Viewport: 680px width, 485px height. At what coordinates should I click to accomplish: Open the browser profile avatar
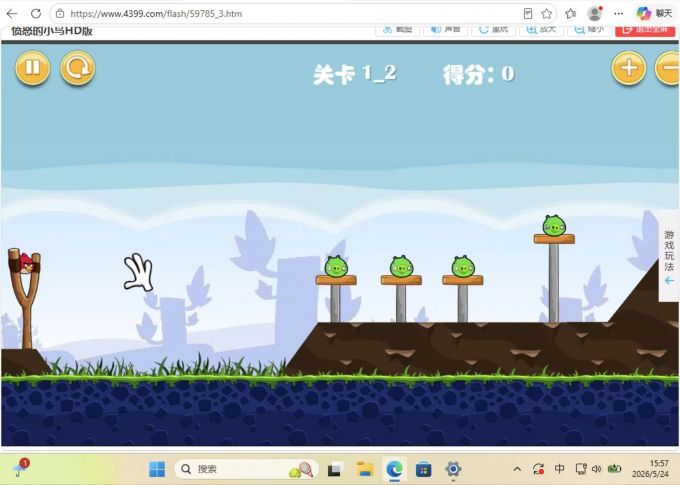(x=595, y=13)
